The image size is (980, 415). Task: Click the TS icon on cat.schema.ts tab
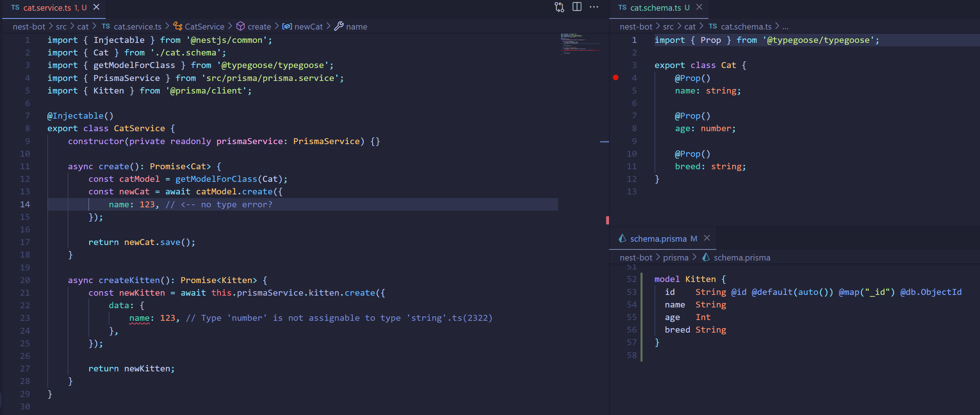click(623, 7)
